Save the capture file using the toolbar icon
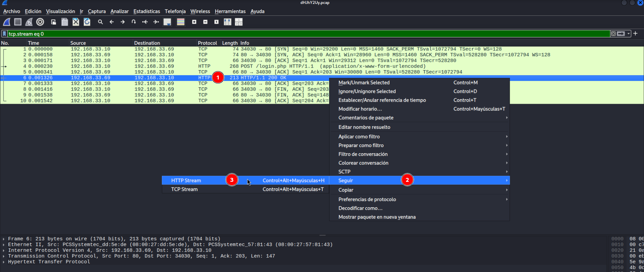Viewport: 644px width, 272px height. (x=65, y=22)
